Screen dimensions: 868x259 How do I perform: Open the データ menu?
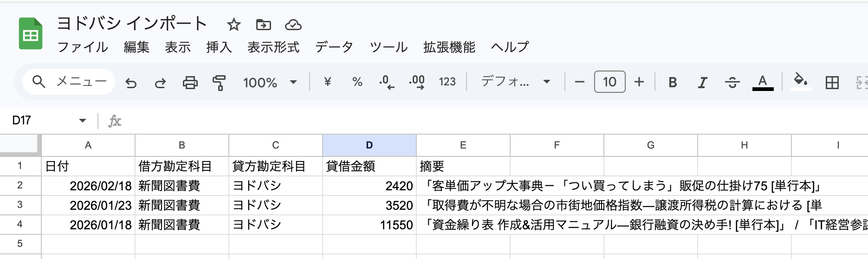334,47
